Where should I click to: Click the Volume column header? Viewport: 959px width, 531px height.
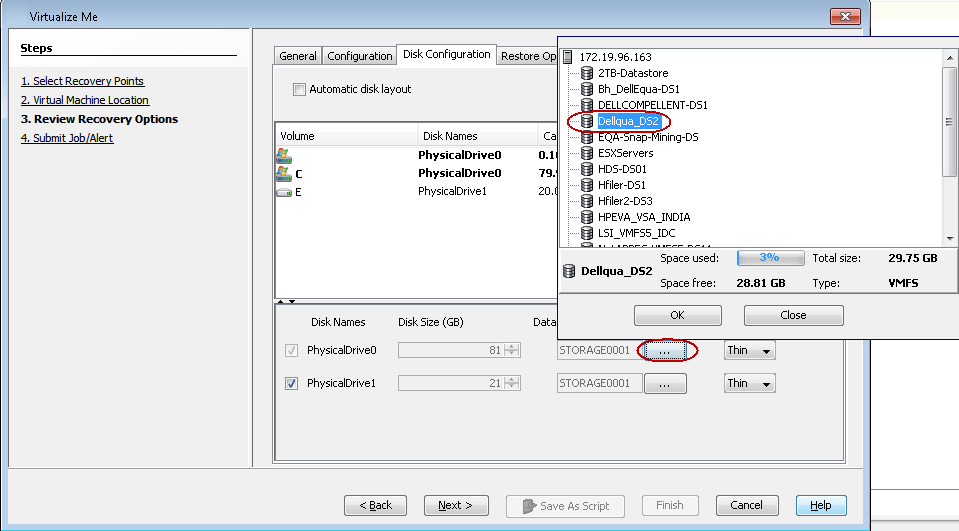pos(346,136)
